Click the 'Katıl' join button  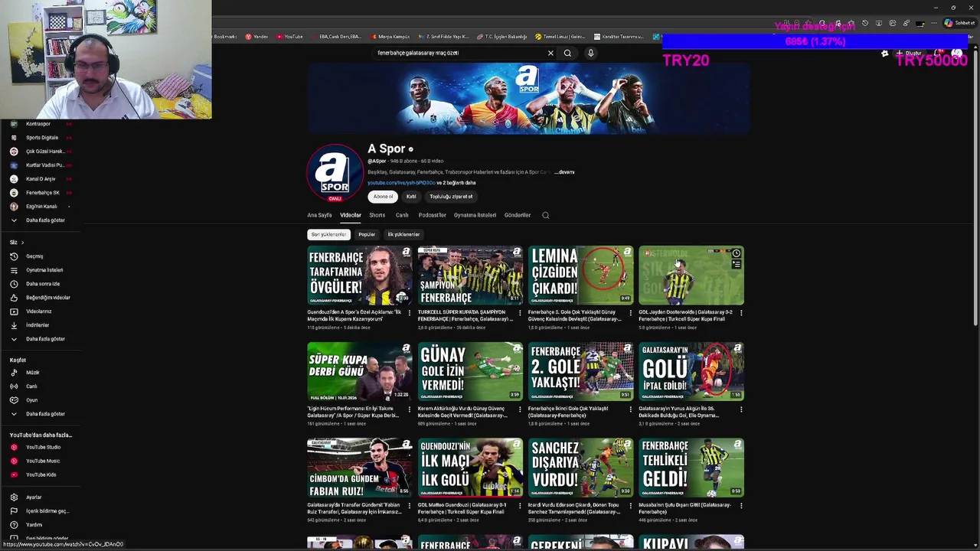[411, 197]
